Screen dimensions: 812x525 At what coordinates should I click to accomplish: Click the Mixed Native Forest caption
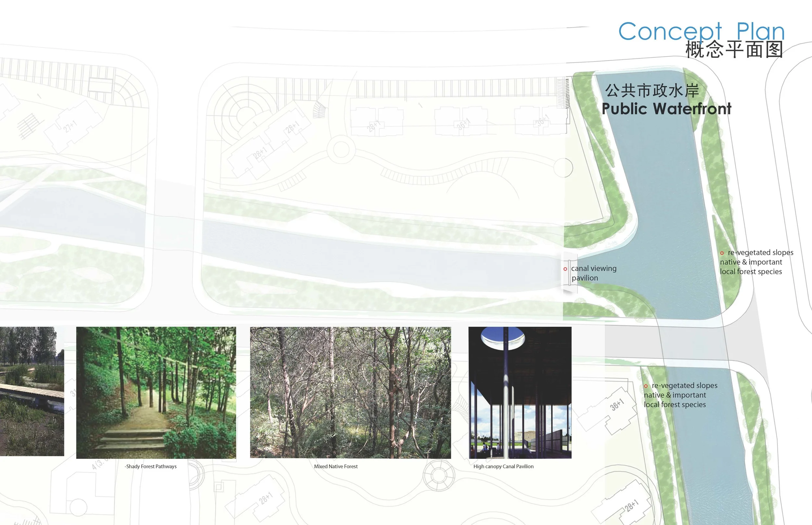tap(336, 466)
